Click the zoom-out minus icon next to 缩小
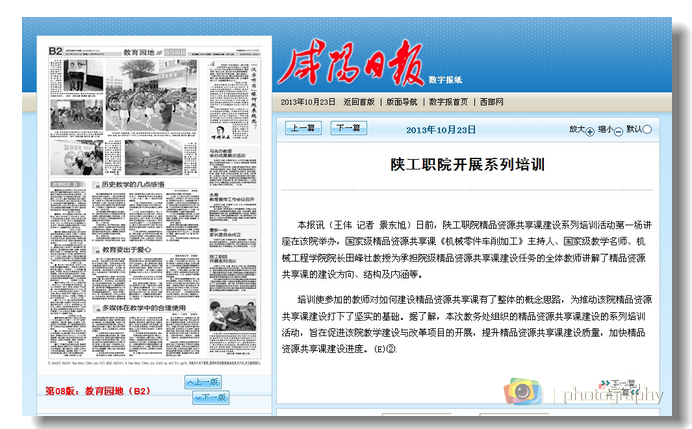 [618, 130]
